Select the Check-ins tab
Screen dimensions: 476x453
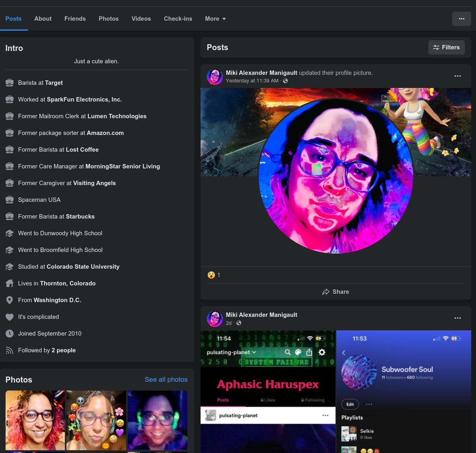(178, 19)
